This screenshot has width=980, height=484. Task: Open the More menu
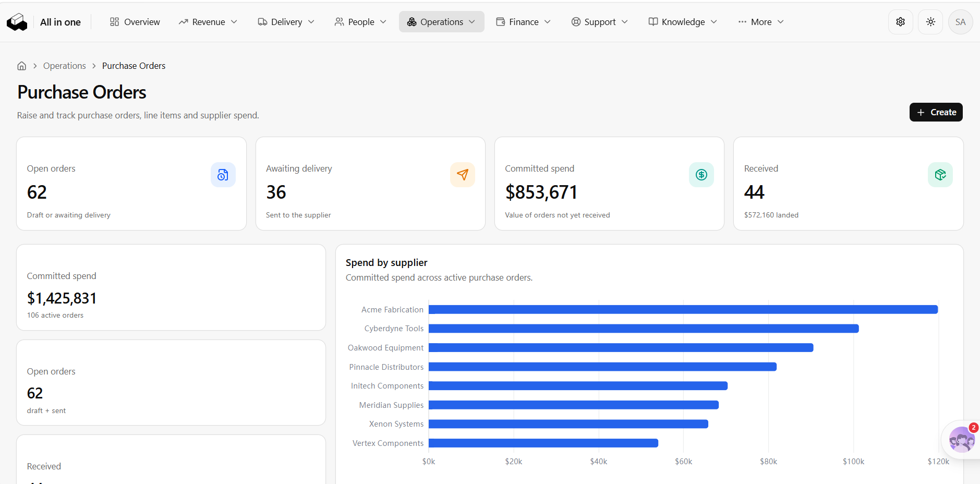tap(761, 22)
